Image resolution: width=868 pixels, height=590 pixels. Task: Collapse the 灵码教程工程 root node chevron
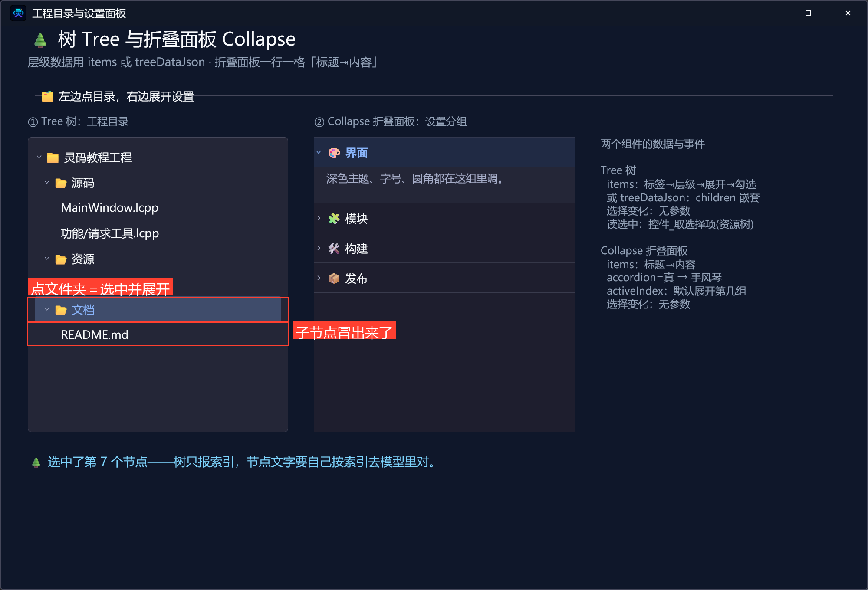(x=39, y=157)
